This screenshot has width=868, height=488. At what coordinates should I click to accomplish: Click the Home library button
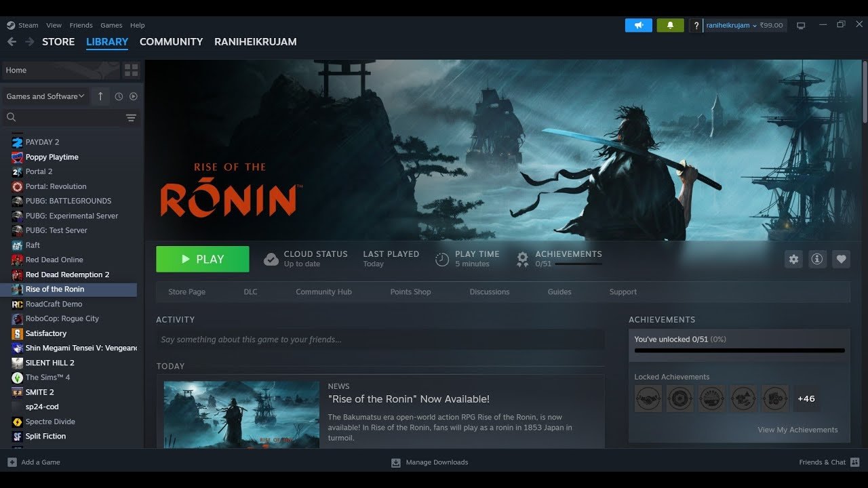(60, 70)
